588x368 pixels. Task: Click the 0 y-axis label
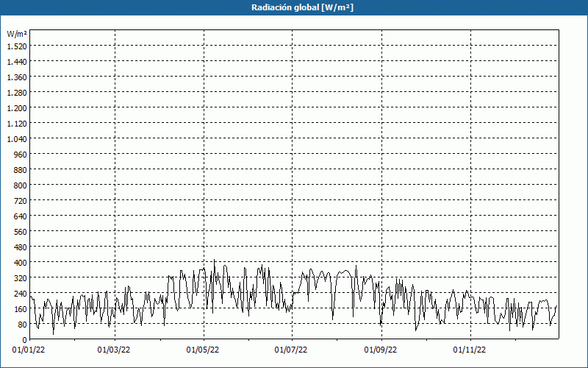click(x=25, y=340)
